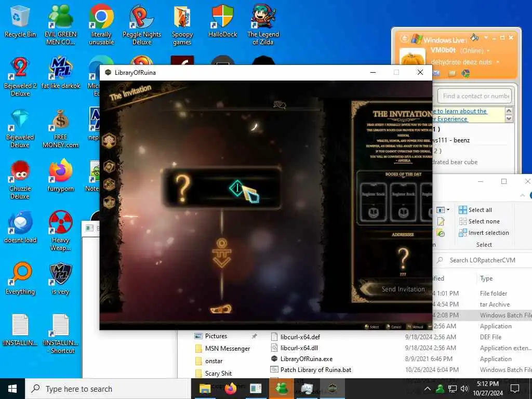Open the Messenger title bar menu arrow
The image size is (532, 399).
click(x=486, y=37)
